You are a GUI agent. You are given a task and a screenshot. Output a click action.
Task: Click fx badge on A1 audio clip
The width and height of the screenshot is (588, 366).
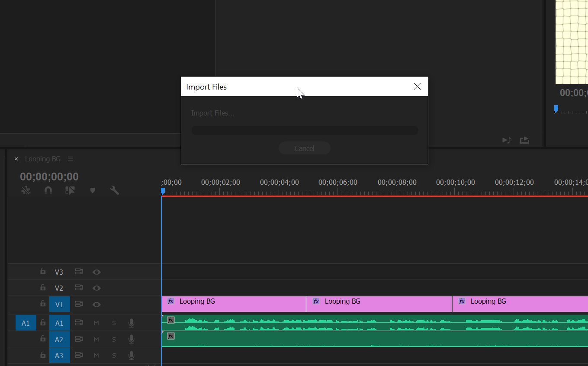[171, 320]
